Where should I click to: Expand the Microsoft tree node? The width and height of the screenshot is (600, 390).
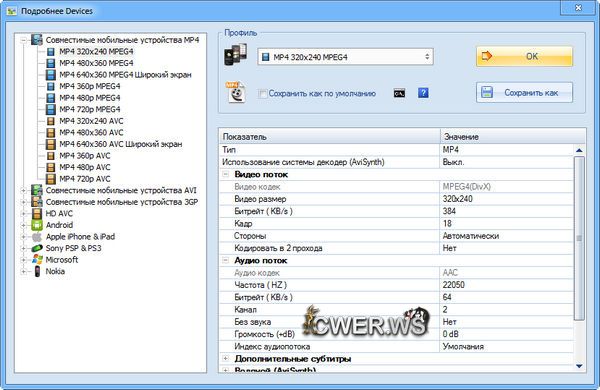(24, 260)
